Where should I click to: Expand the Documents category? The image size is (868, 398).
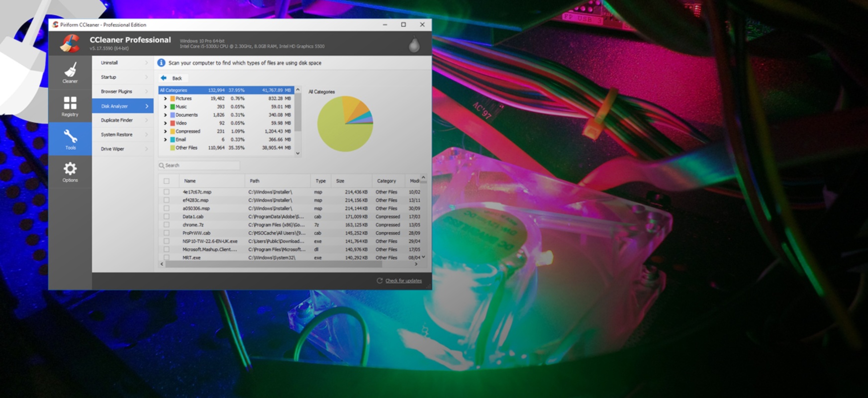click(165, 115)
